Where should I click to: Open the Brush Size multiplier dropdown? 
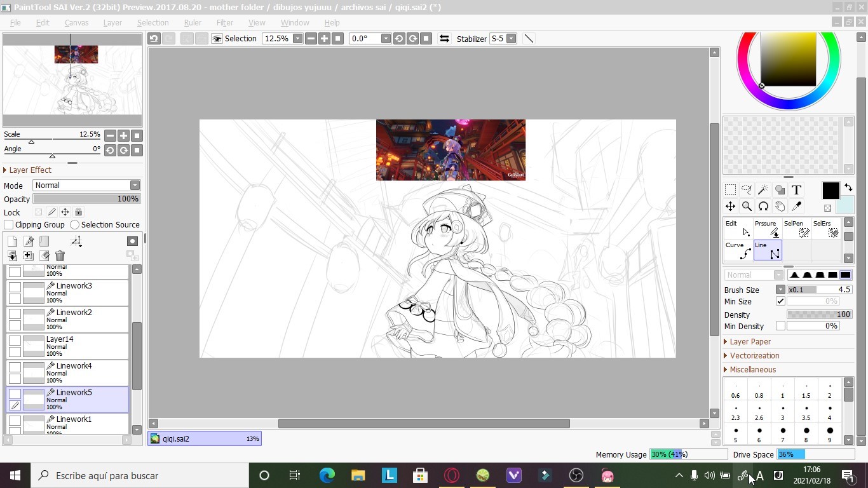click(780, 290)
